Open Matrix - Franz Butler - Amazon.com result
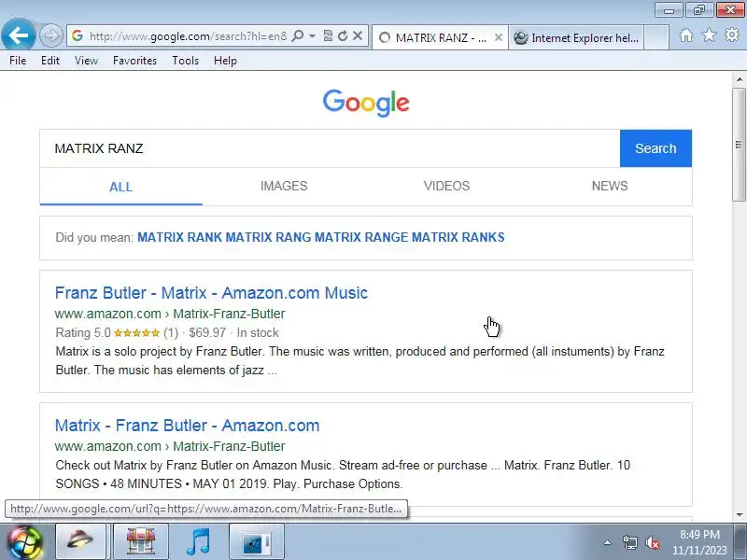Image resolution: width=747 pixels, height=560 pixels. coord(188,426)
